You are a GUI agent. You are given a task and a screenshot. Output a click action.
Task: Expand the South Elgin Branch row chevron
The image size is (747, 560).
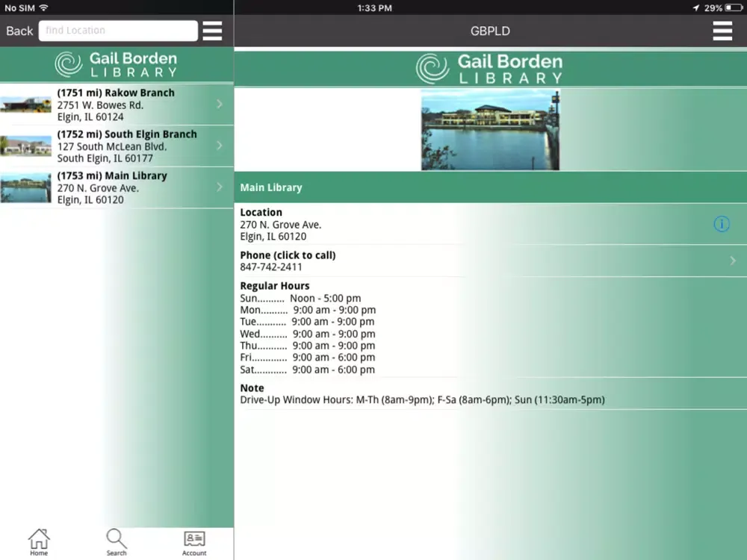[219, 146]
